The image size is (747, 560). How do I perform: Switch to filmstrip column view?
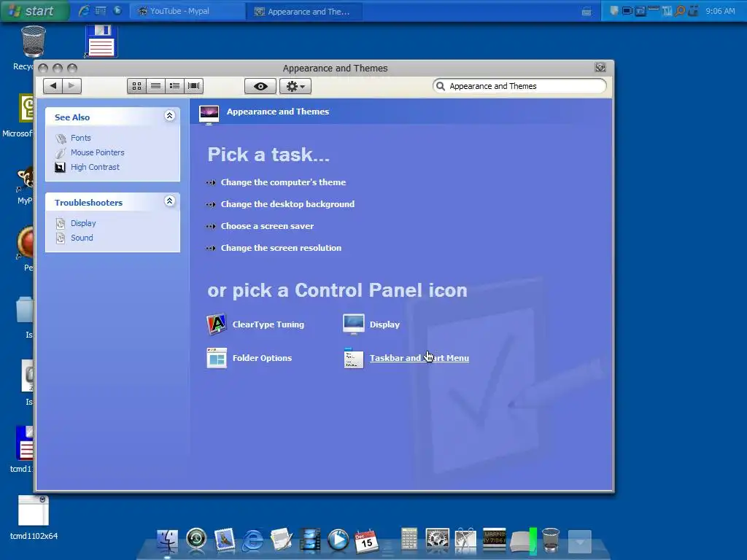[x=194, y=86]
